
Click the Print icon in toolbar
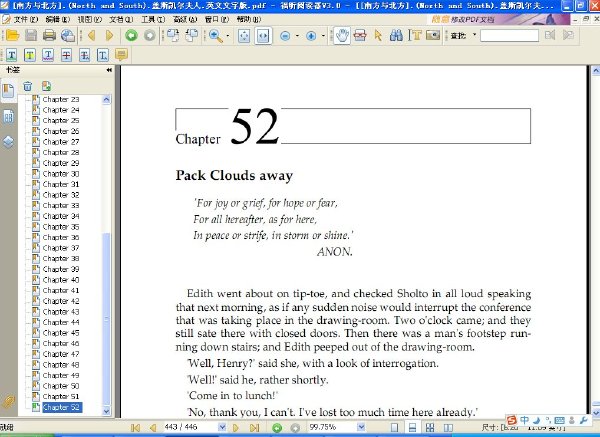pyautogui.click(x=49, y=36)
